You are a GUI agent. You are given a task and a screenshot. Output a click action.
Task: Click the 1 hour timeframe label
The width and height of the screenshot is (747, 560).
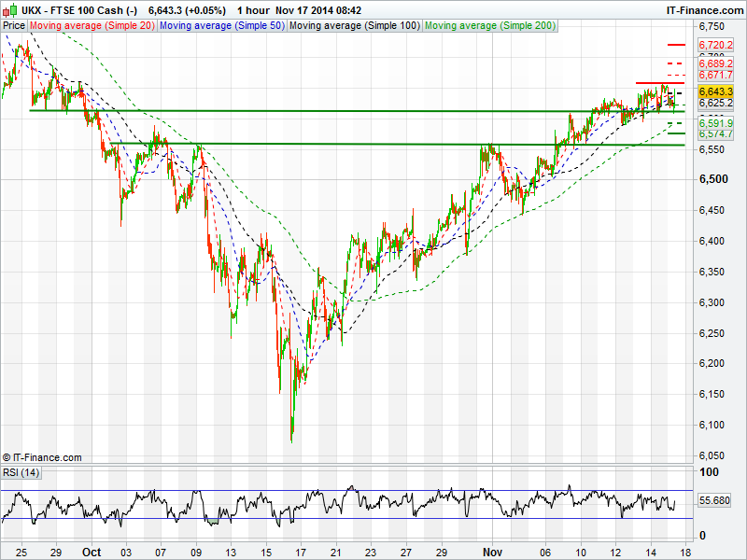(x=253, y=9)
